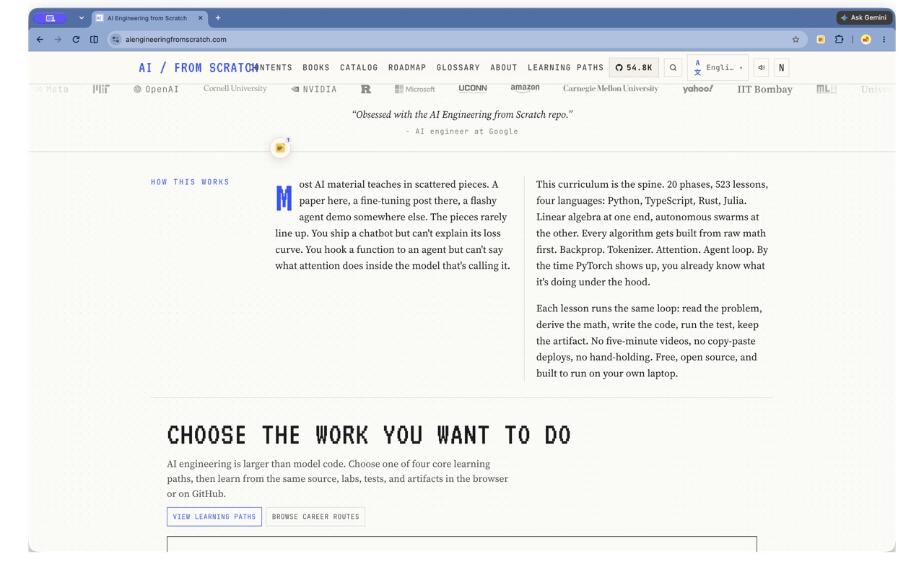Toggle the sound speaker icon
This screenshot has width=924, height=578.
click(761, 68)
